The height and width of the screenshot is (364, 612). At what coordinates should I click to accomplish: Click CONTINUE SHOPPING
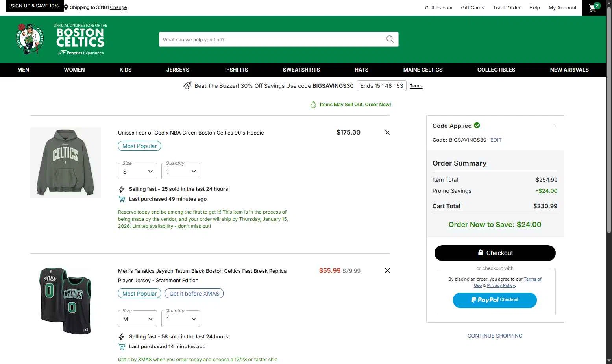click(x=495, y=336)
